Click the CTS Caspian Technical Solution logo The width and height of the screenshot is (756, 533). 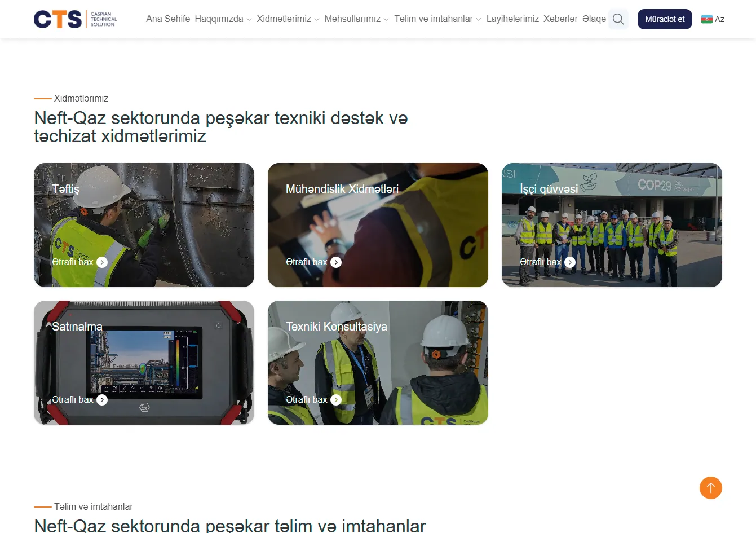[76, 19]
